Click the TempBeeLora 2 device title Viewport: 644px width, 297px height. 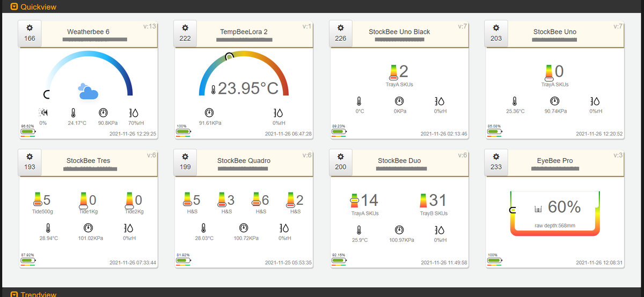point(244,32)
